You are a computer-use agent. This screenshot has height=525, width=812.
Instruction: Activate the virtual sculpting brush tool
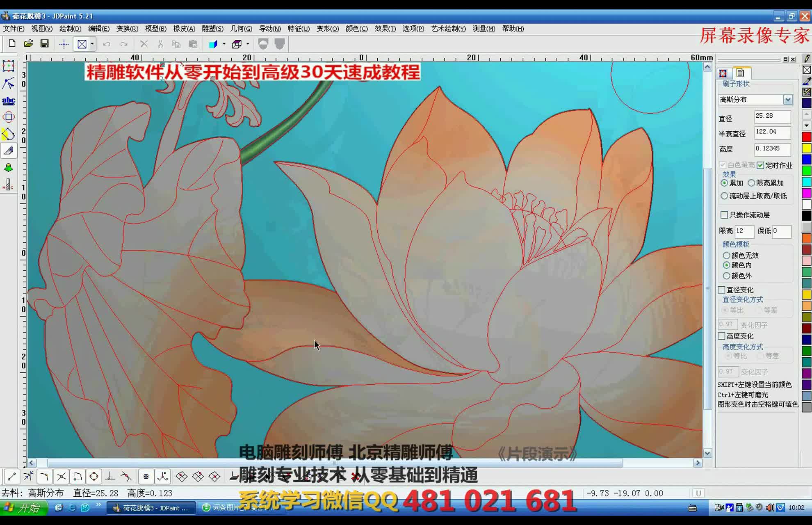pyautogui.click(x=8, y=151)
